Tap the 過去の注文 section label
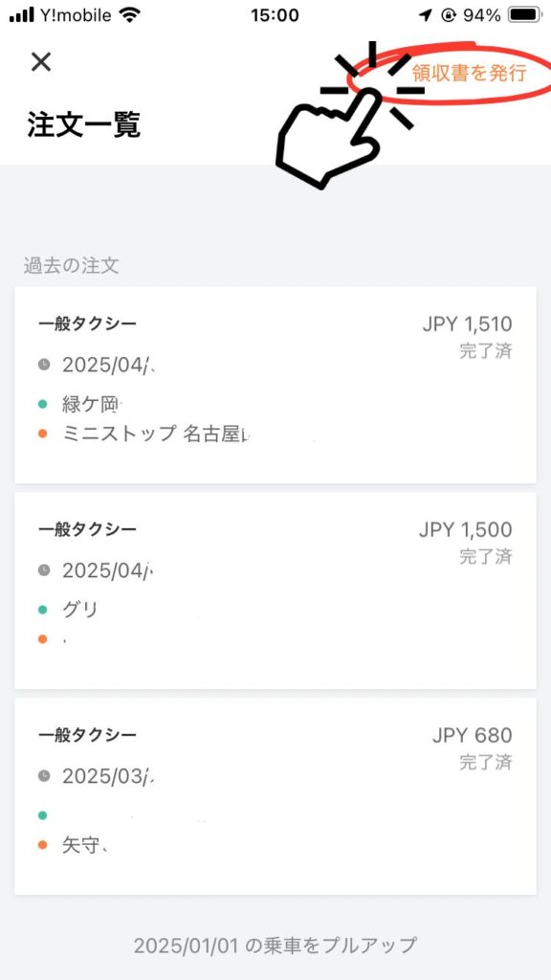551x980 pixels. (x=71, y=265)
